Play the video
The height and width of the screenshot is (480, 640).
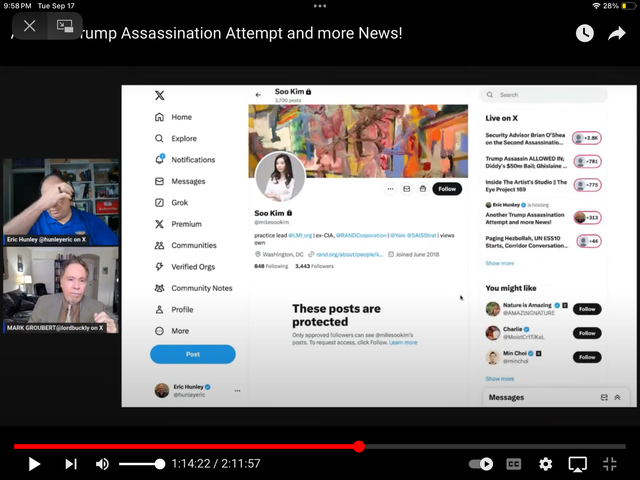tap(34, 464)
